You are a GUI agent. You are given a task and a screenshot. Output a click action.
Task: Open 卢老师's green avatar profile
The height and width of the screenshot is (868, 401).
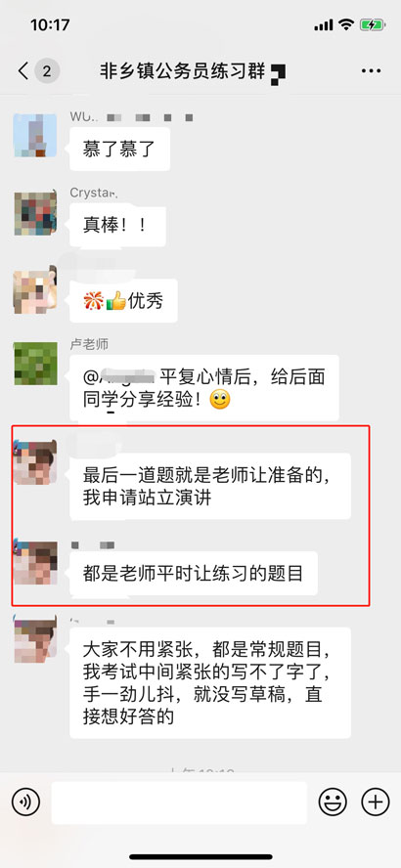(x=35, y=364)
